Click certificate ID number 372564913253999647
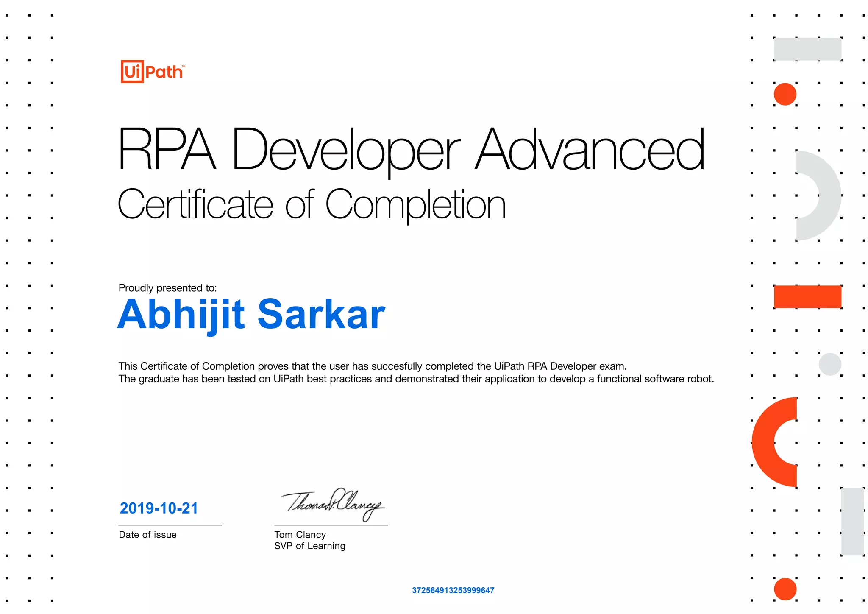 tap(453, 590)
